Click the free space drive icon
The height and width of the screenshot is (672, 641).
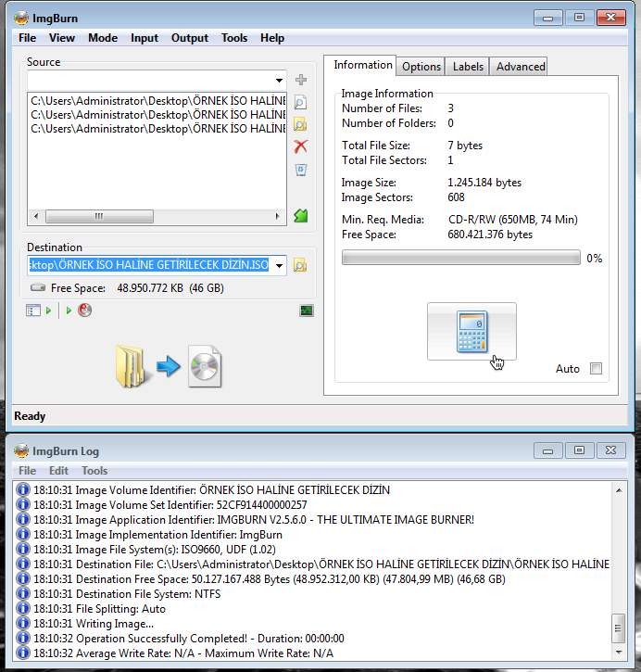point(38,287)
